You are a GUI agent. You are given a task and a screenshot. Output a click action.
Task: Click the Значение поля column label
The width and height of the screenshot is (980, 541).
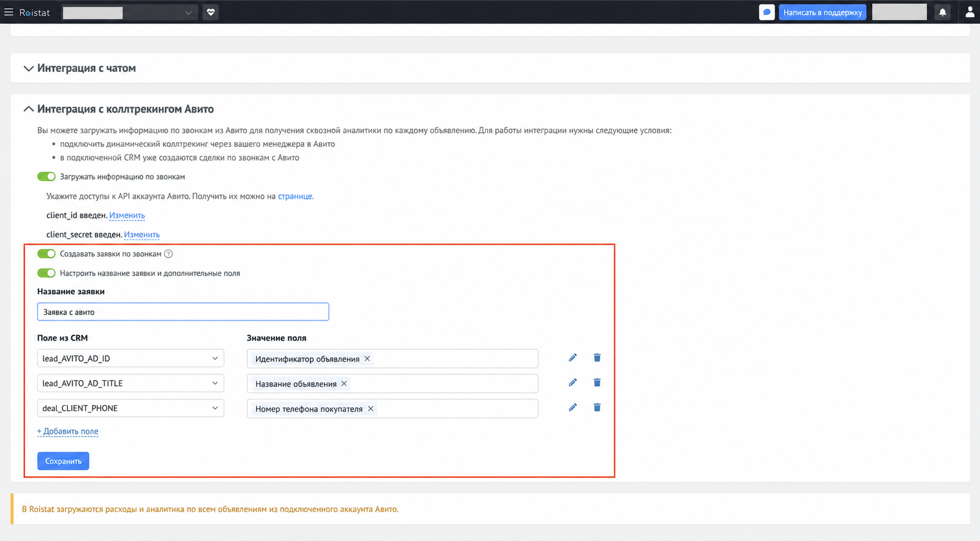pos(276,338)
